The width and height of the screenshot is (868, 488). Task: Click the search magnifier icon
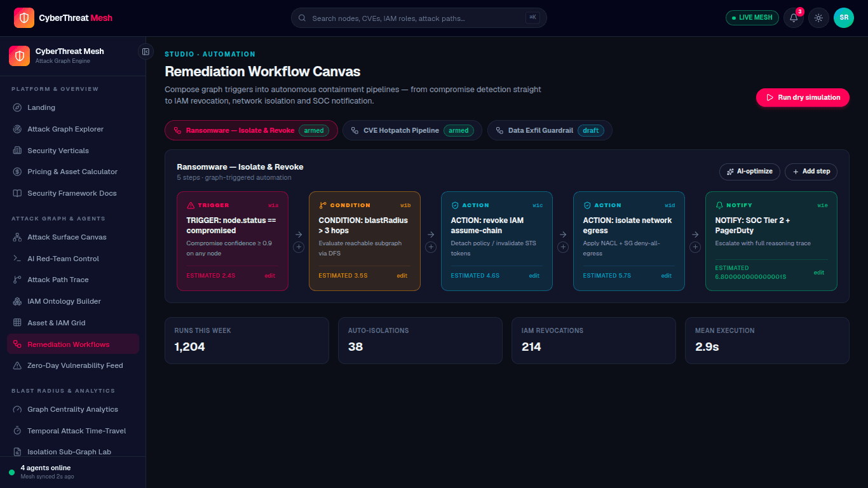302,18
